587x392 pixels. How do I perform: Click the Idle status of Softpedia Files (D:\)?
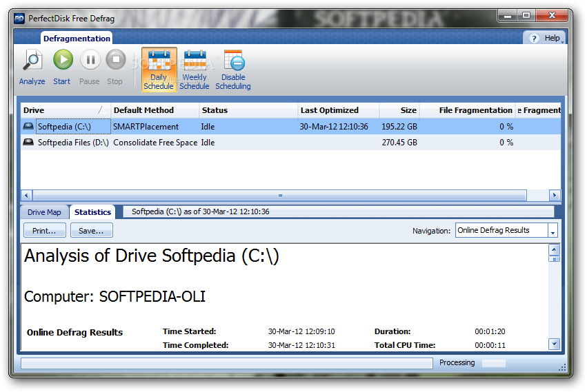click(208, 143)
